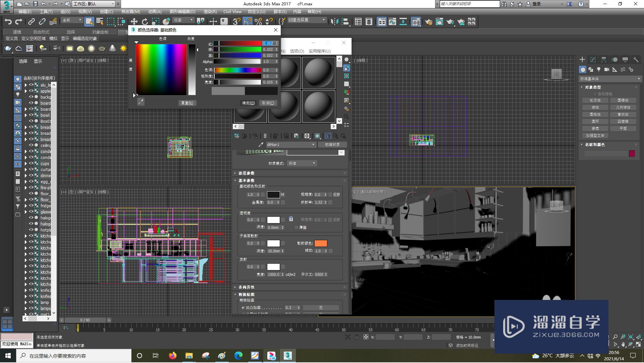Open the Hierarchy panel icon
Viewport: 644px width, 363px height.
pos(604,60)
